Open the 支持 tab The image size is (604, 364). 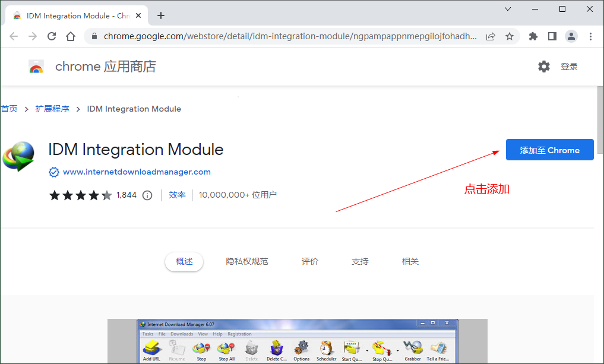(x=360, y=261)
